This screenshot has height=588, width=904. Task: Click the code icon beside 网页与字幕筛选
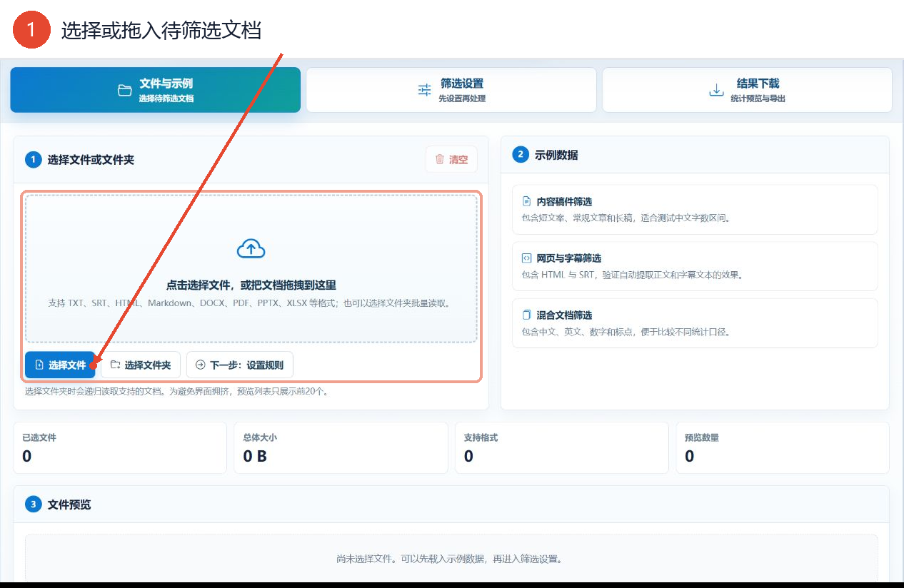(x=527, y=258)
